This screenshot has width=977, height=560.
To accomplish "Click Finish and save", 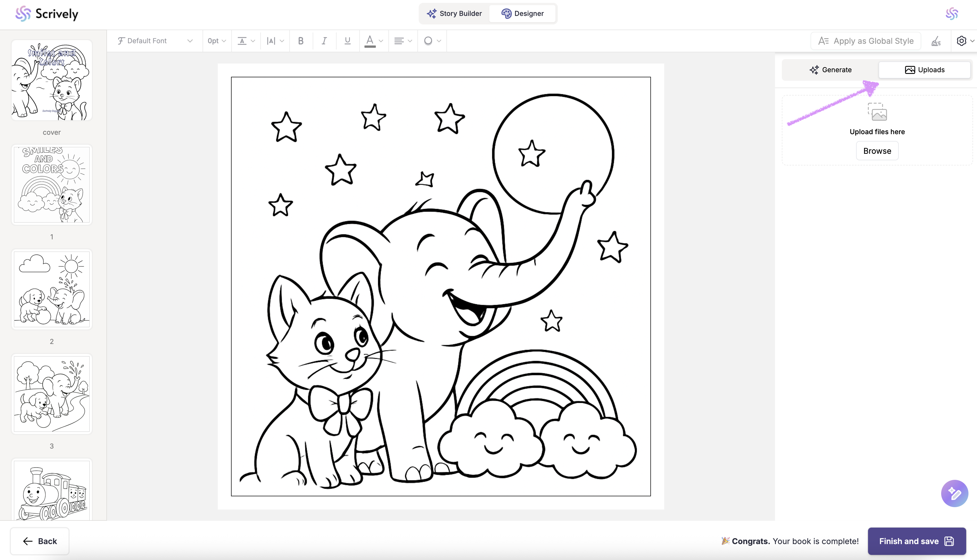I will click(x=916, y=541).
